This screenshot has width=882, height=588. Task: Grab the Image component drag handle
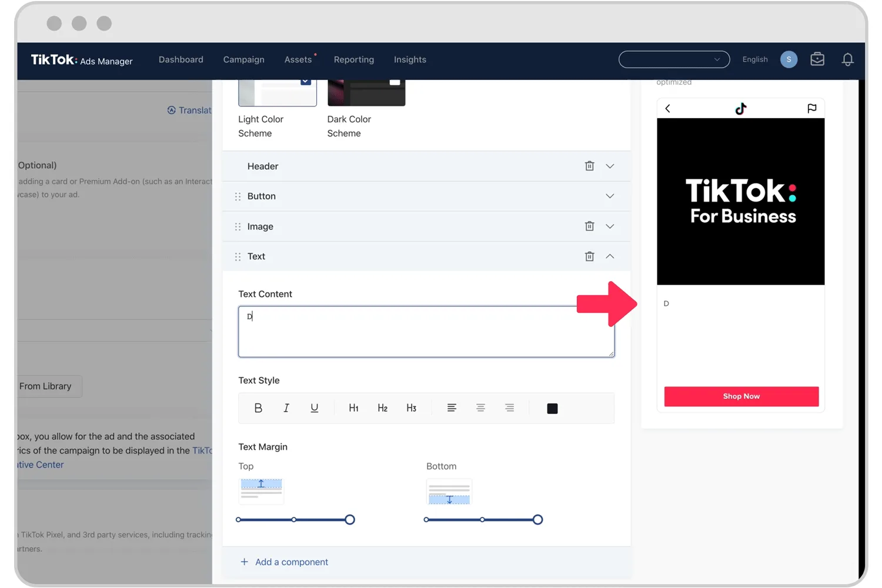click(x=238, y=226)
